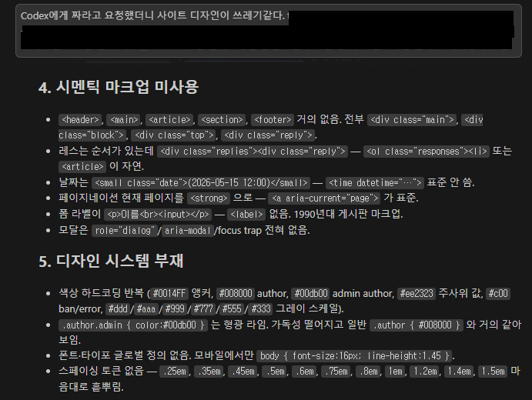Click the '#333' grayscale chip
The width and height of the screenshot is (532, 400).
click(x=260, y=309)
